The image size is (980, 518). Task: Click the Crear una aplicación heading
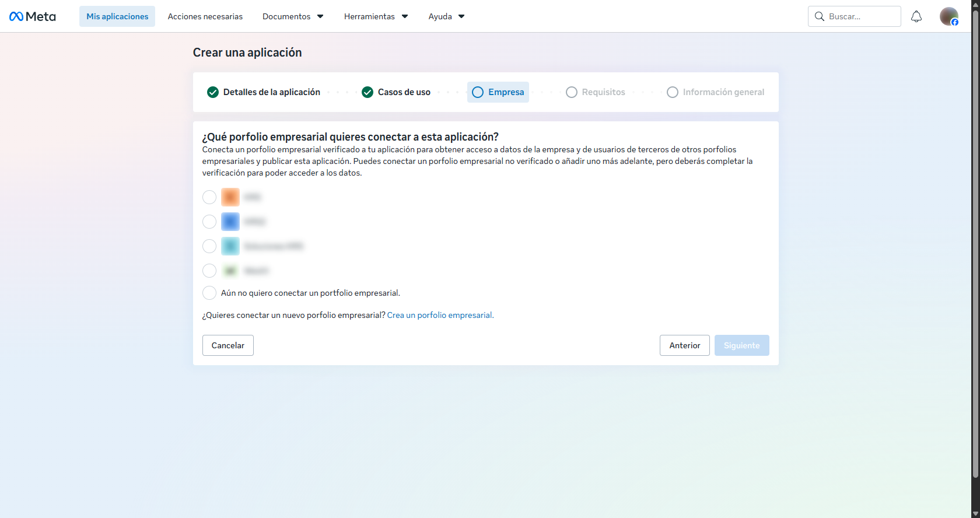click(x=247, y=52)
